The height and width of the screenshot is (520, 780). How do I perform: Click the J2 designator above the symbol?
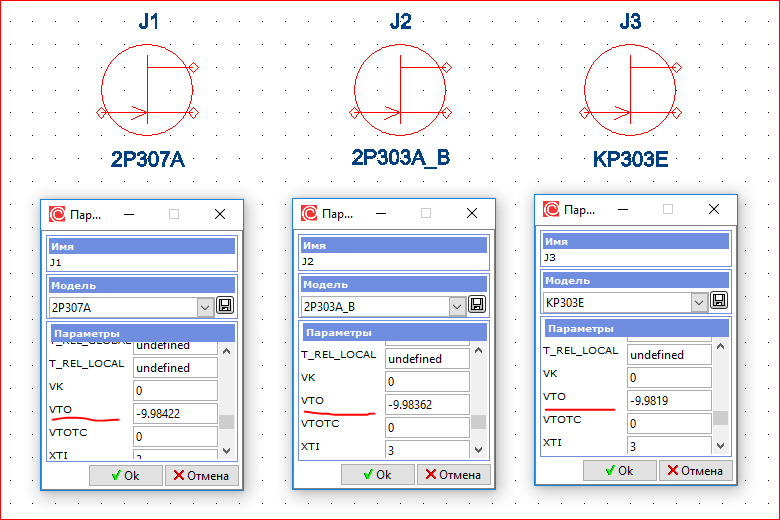pyautogui.click(x=400, y=22)
